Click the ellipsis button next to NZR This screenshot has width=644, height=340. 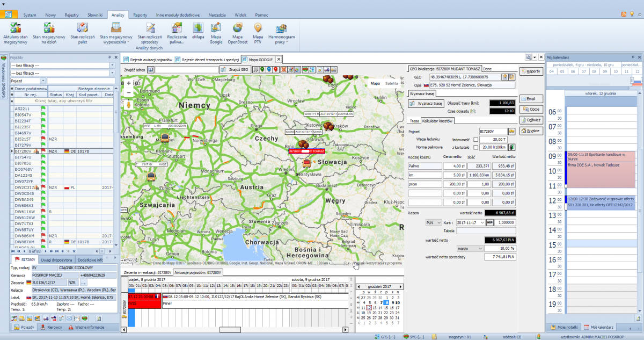tap(83, 282)
